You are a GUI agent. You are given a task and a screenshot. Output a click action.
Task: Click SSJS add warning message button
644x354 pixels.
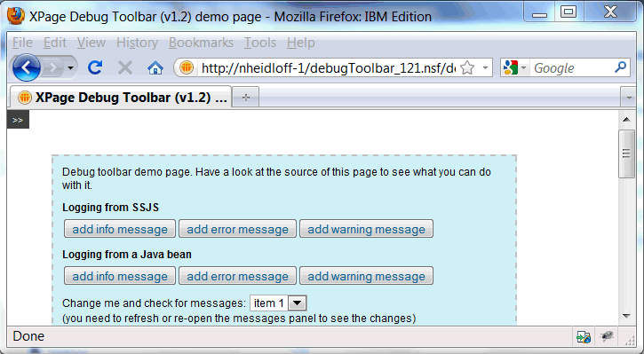[x=366, y=229]
